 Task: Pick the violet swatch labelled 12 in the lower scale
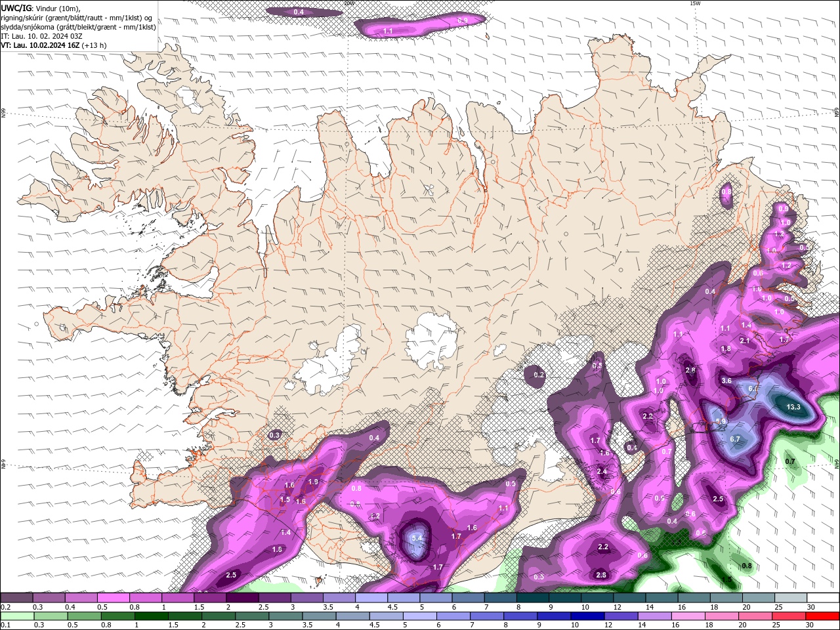tap(620, 616)
